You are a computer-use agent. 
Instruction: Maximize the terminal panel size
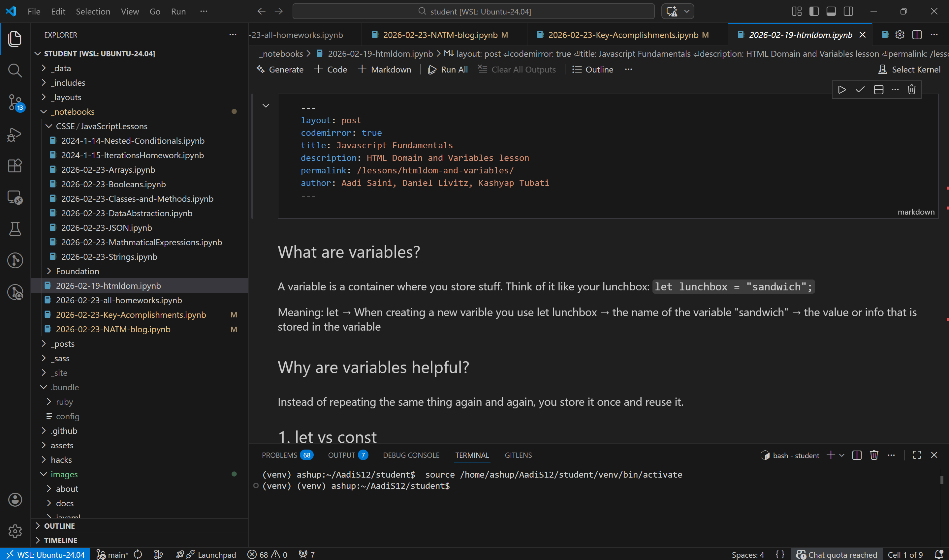point(917,455)
